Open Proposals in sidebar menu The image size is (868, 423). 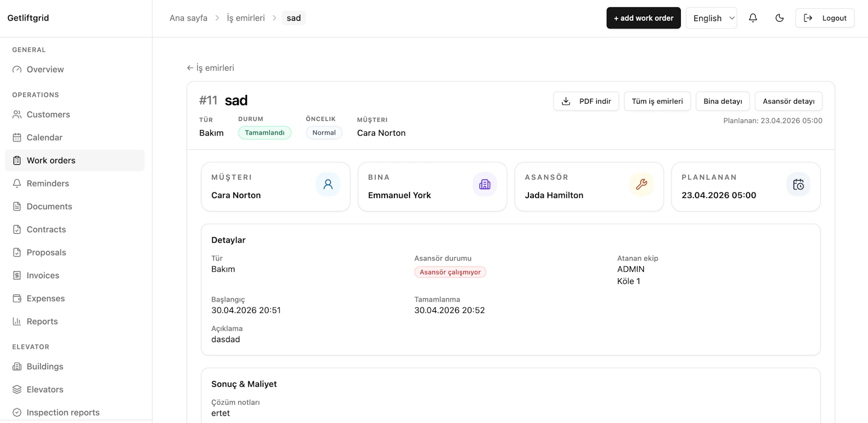click(75, 252)
